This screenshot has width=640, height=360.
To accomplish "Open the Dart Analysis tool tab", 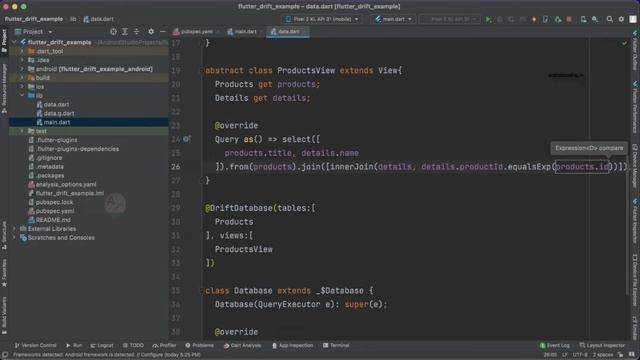I will (242, 345).
